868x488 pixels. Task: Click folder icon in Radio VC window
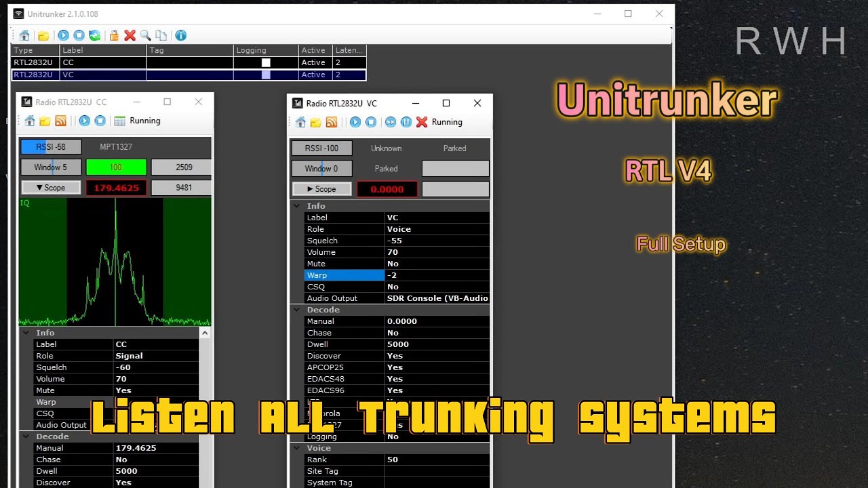(316, 122)
